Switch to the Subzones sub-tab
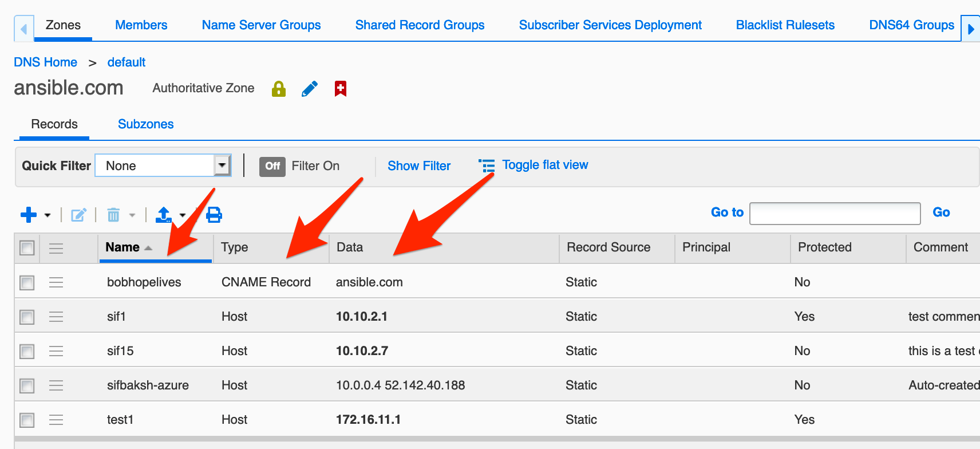The height and width of the screenshot is (449, 980). 146,124
